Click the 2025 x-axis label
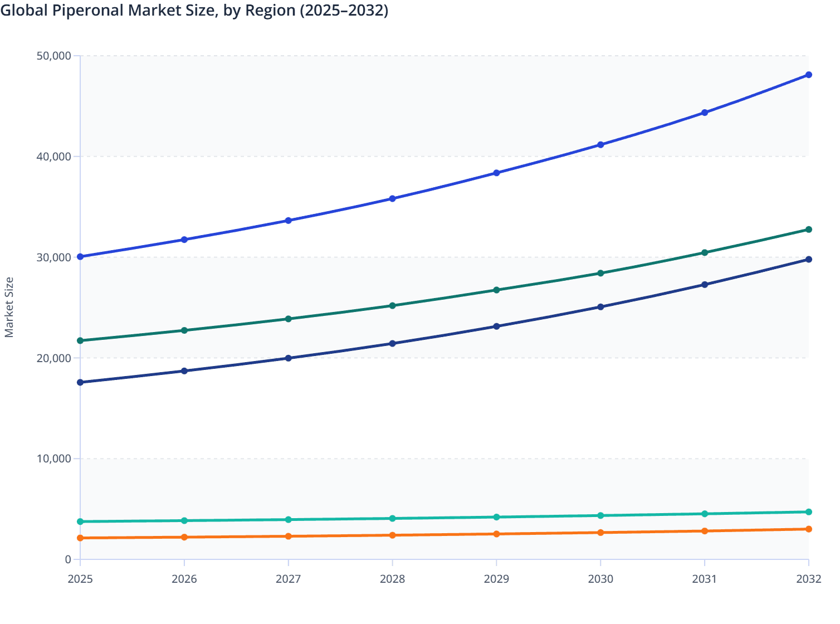840x624 pixels. click(79, 579)
